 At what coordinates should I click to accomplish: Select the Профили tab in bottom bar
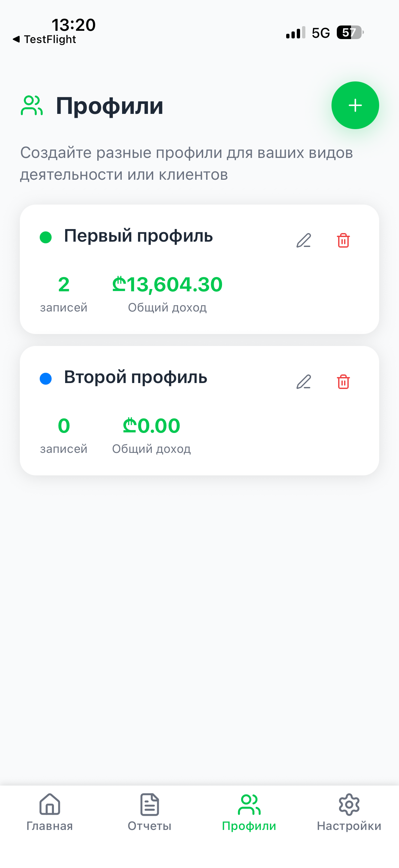(249, 812)
